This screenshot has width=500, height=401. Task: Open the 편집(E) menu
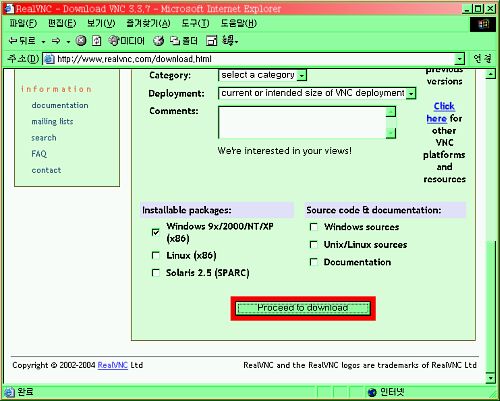[x=62, y=23]
